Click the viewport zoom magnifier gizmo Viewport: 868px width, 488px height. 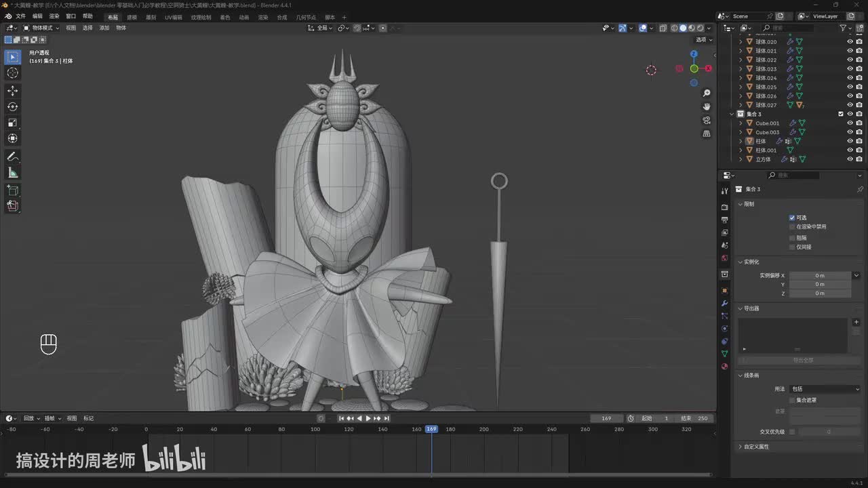tap(707, 93)
